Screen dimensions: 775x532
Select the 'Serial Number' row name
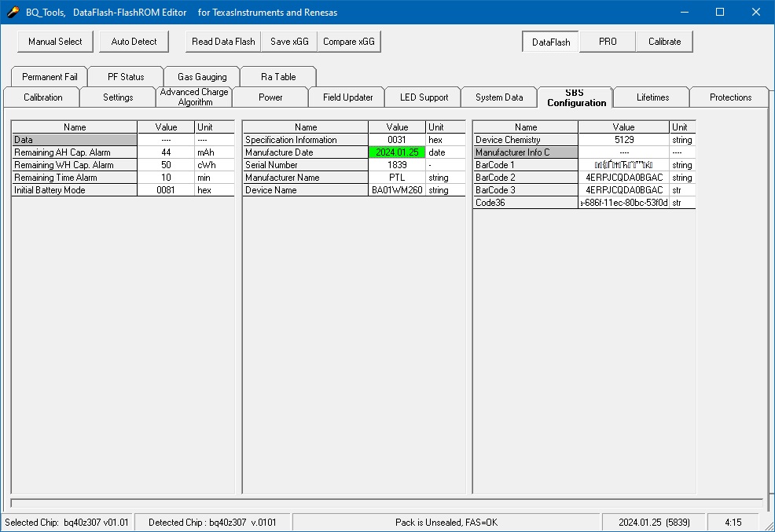point(306,165)
